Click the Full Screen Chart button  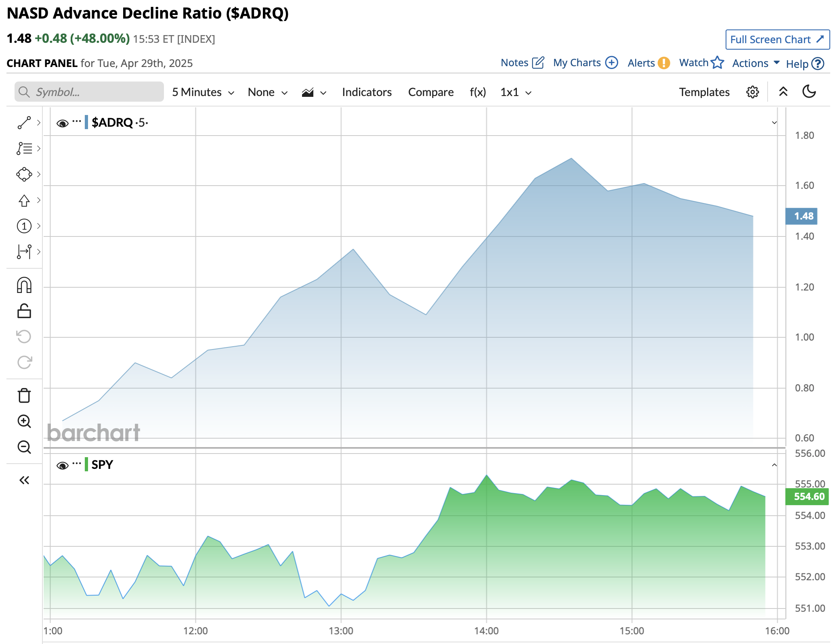click(777, 40)
